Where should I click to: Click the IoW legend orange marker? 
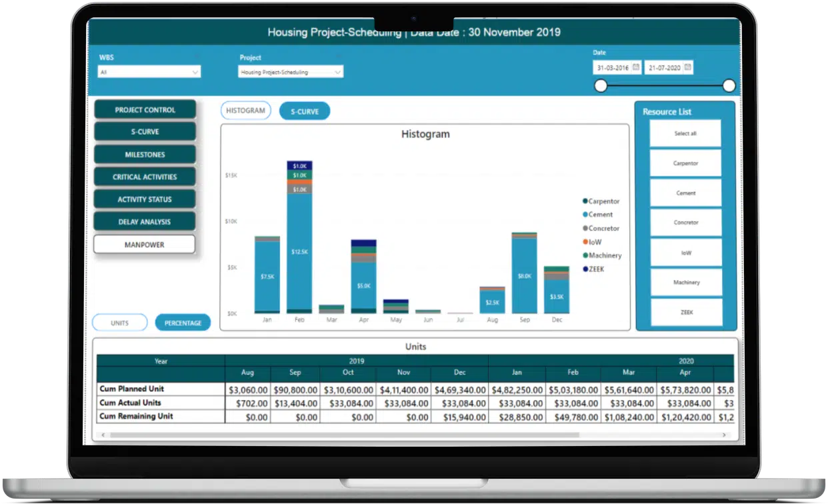(x=585, y=242)
